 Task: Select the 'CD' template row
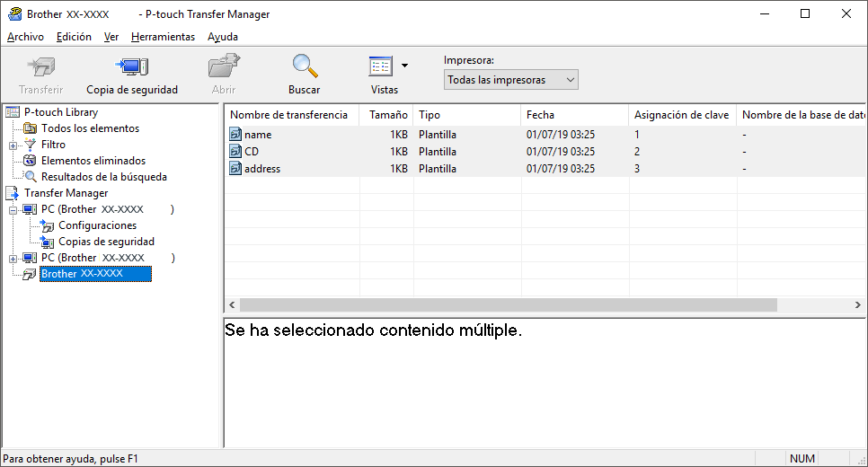point(545,152)
